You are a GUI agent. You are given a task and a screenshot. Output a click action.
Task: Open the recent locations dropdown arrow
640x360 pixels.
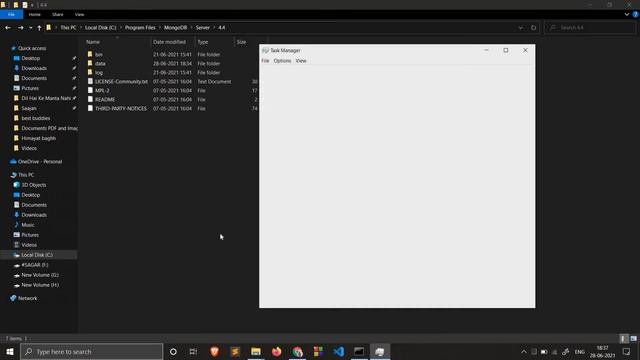pos(31,28)
